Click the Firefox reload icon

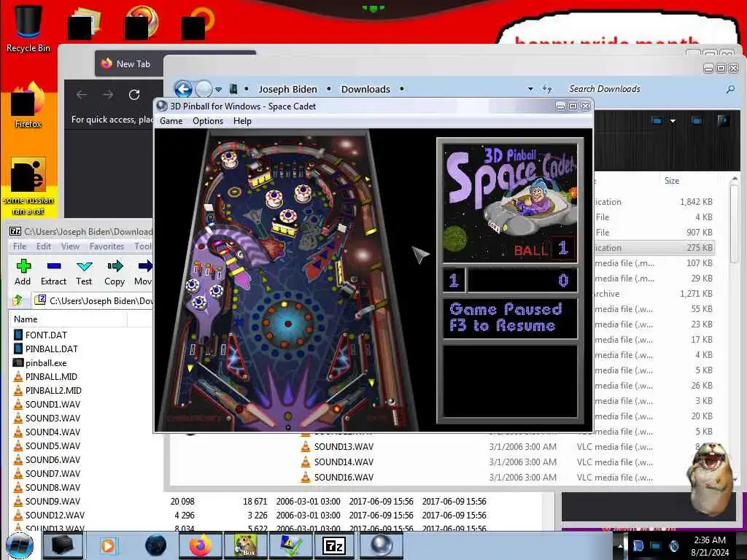pyautogui.click(x=134, y=95)
